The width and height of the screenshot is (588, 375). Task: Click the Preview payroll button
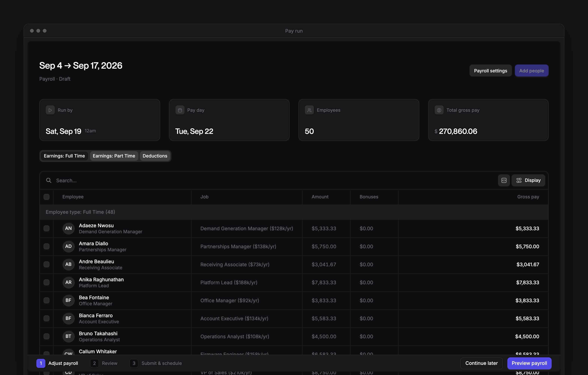coord(529,363)
